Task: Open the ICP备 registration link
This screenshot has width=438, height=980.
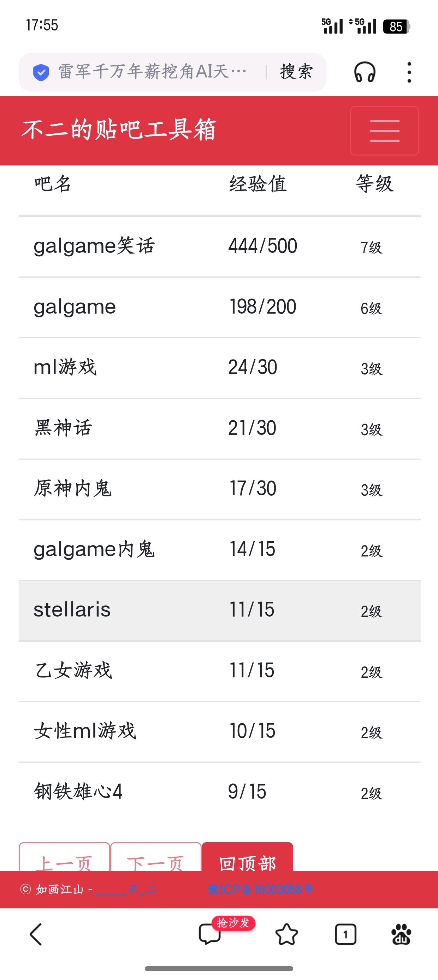Action: (x=260, y=889)
